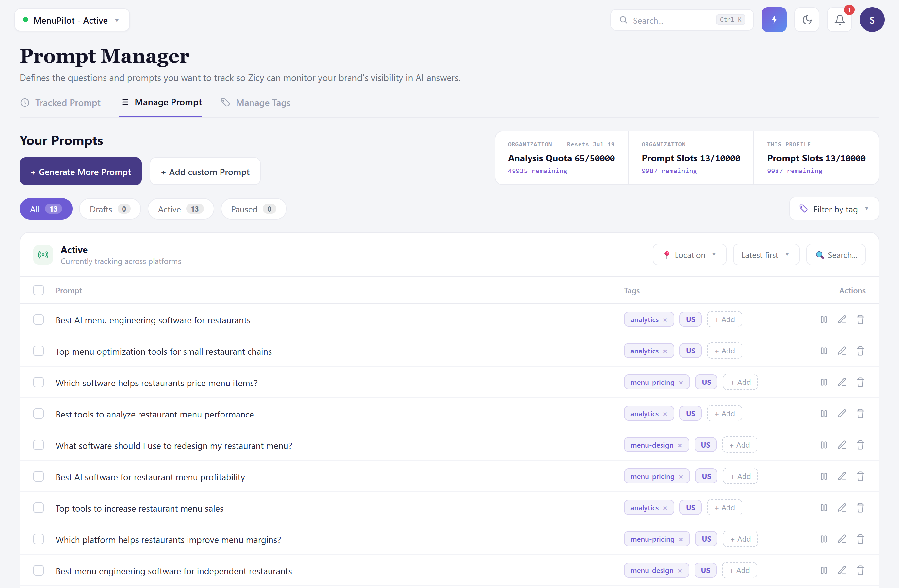Viewport: 899px width, 588px height.
Task: Delete the 'Top tools to increase restaurant menu sales' prompt
Action: click(860, 508)
